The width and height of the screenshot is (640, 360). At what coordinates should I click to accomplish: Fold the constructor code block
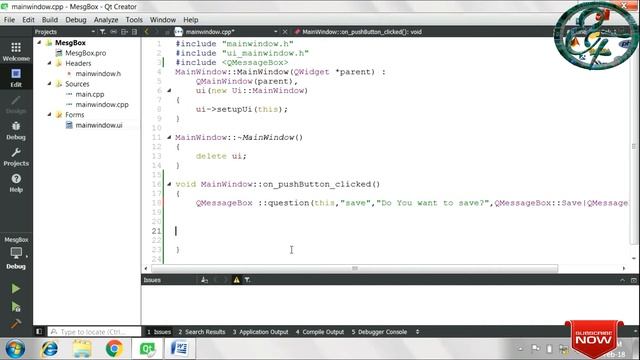169,91
